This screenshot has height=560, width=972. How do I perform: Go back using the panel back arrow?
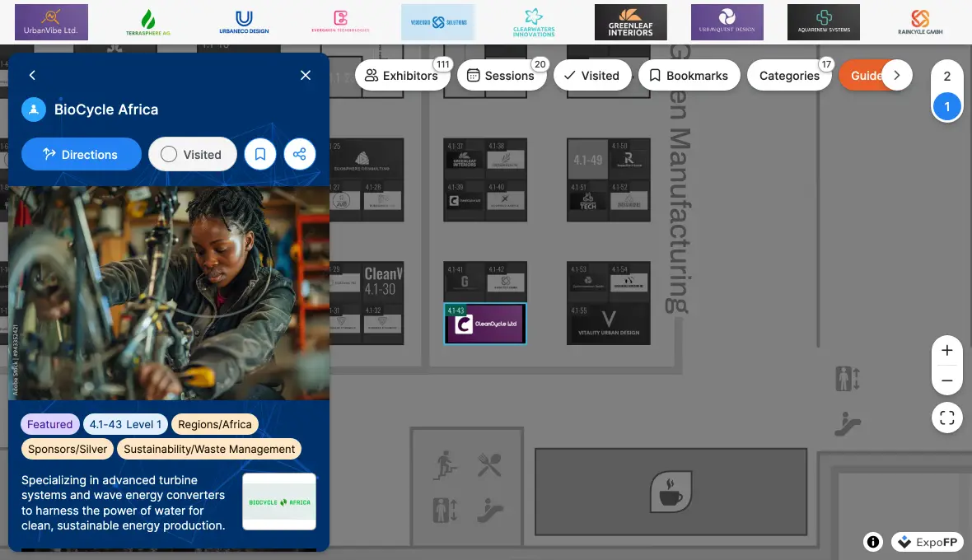(32, 75)
